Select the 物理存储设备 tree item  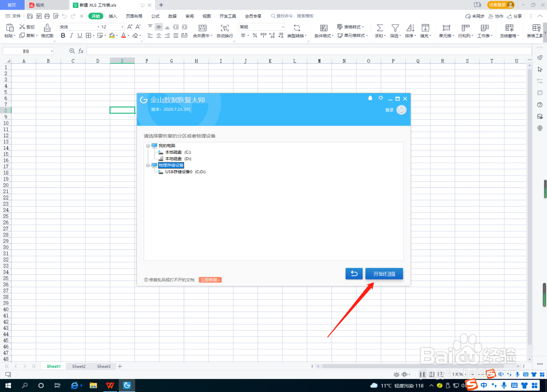171,165
